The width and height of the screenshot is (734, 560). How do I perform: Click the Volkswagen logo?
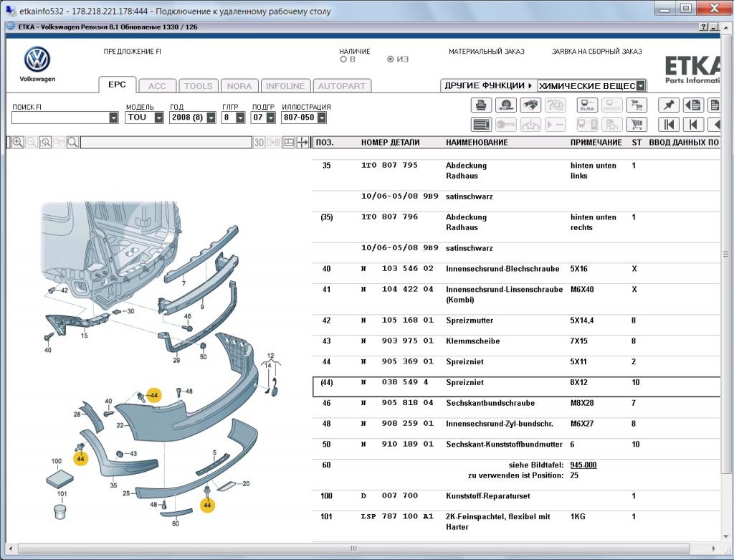coord(37,60)
